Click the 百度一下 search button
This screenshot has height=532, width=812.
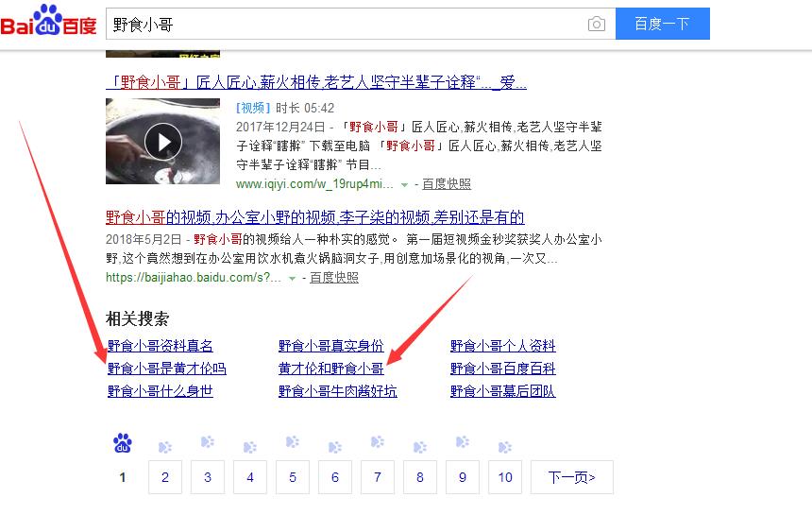pyautogui.click(x=662, y=24)
